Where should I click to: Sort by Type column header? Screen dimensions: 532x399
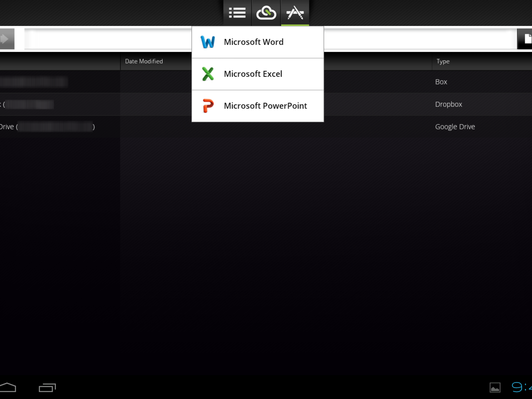click(443, 61)
